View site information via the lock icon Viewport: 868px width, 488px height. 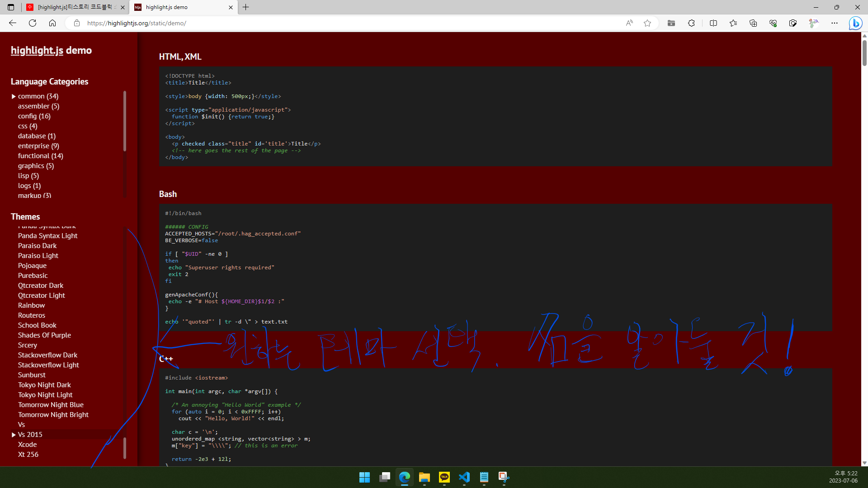click(77, 23)
